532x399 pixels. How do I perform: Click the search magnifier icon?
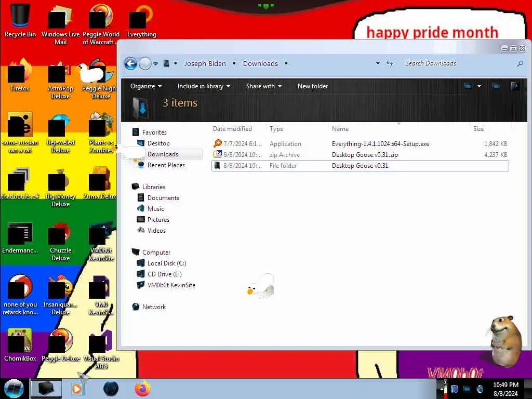tap(520, 63)
